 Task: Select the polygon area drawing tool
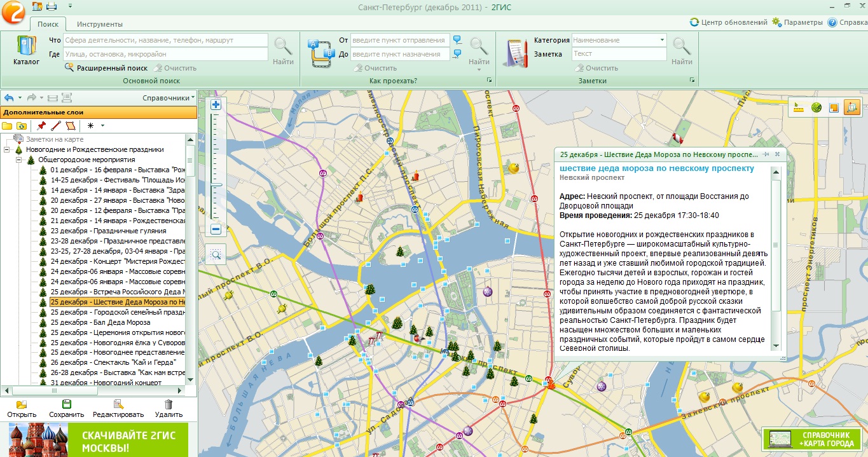click(x=70, y=126)
